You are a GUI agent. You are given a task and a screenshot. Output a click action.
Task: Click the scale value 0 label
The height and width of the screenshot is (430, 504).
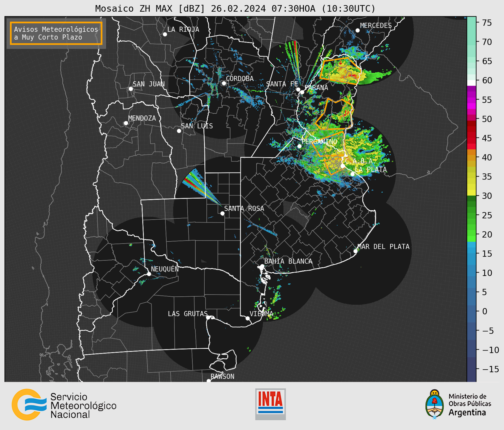(485, 311)
